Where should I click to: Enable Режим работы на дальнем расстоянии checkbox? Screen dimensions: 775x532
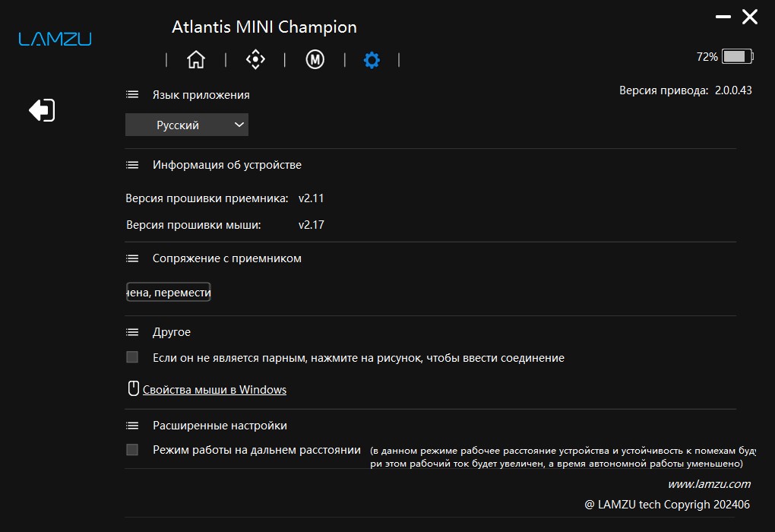click(x=132, y=449)
